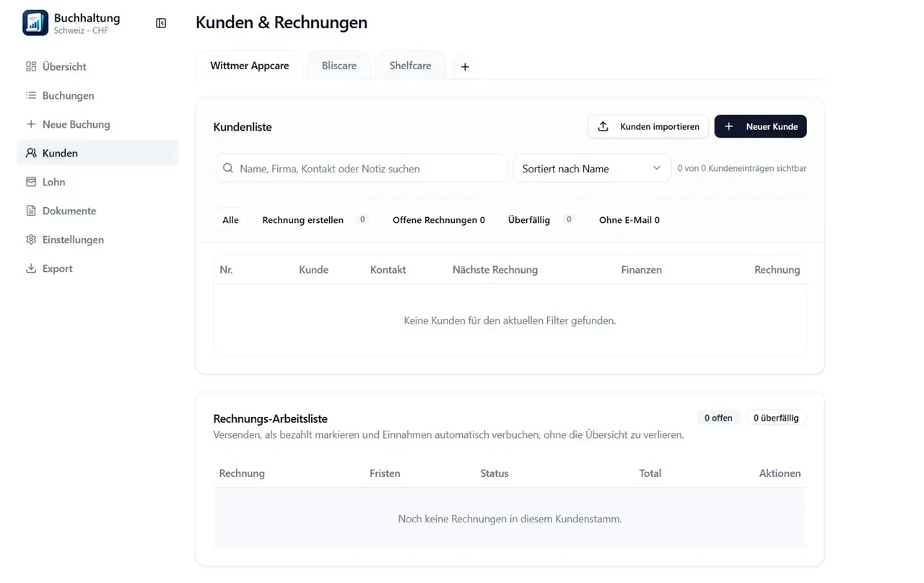Click the plus icon in Neuer Kunde
The width and height of the screenshot is (924, 583).
(729, 126)
